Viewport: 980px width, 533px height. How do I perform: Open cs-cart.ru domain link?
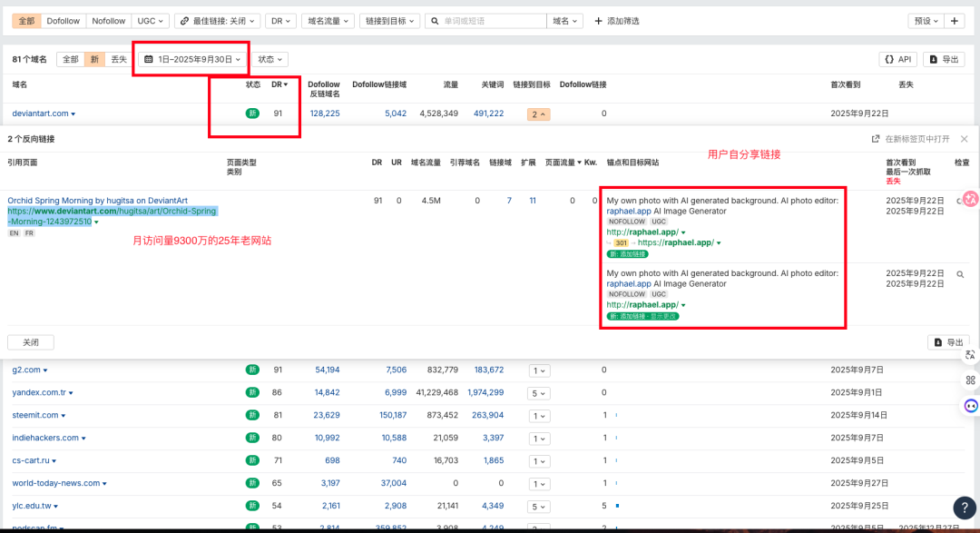click(x=31, y=459)
